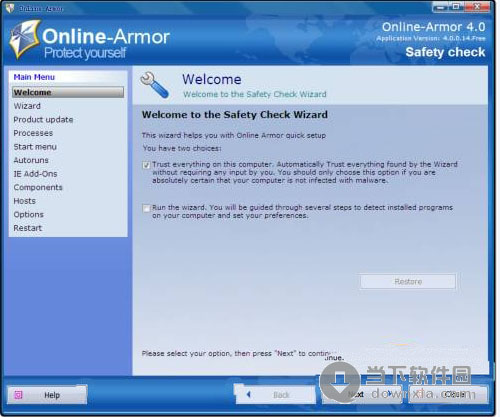This screenshot has height=417, width=500.
Task: Click the Back button
Action: point(275,395)
